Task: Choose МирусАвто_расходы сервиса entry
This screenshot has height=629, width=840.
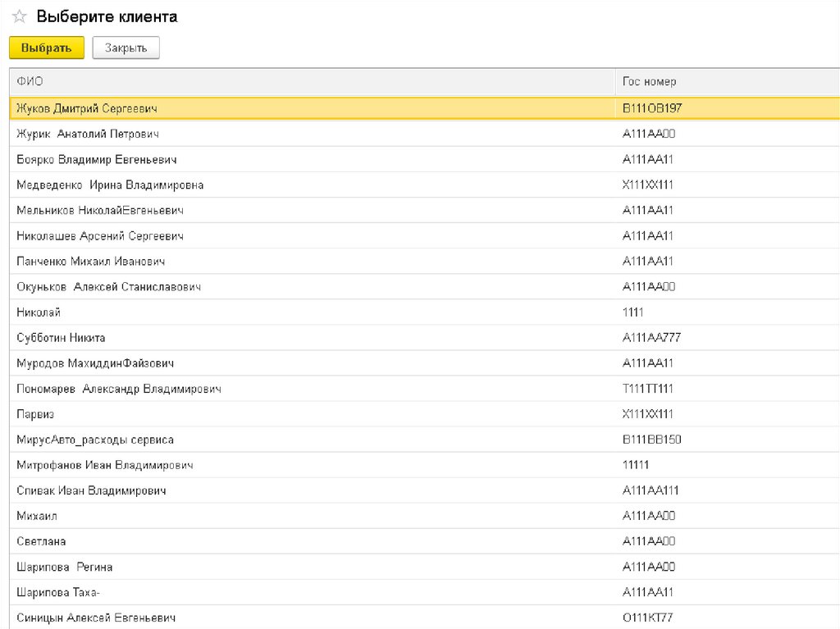Action: [95, 440]
